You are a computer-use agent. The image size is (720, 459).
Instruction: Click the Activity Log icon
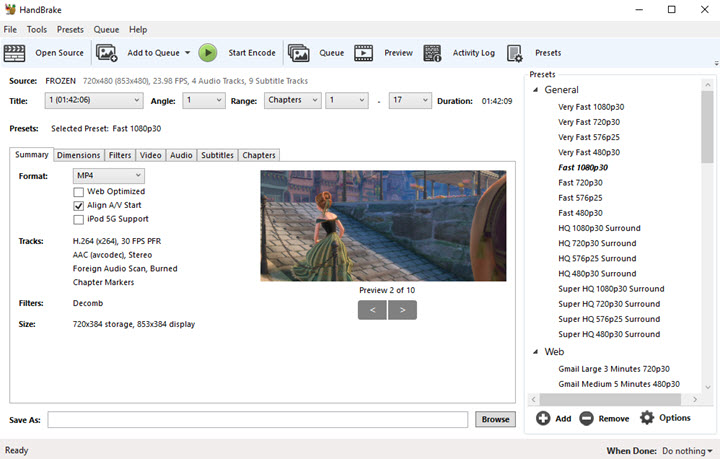pos(432,53)
